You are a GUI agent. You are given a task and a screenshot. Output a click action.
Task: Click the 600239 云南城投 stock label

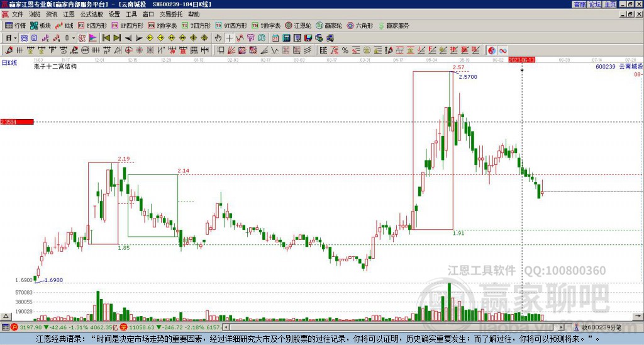click(x=619, y=66)
